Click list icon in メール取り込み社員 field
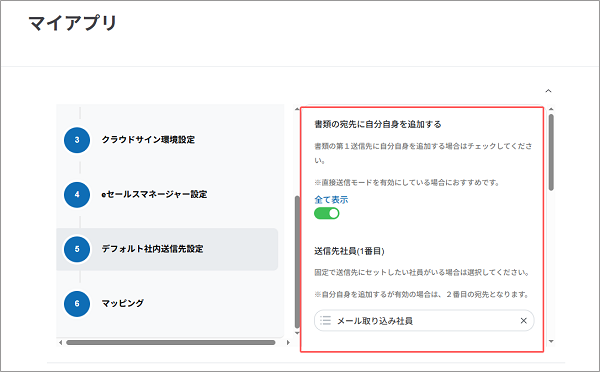Image resolution: width=600 pixels, height=372 pixels. coord(325,320)
